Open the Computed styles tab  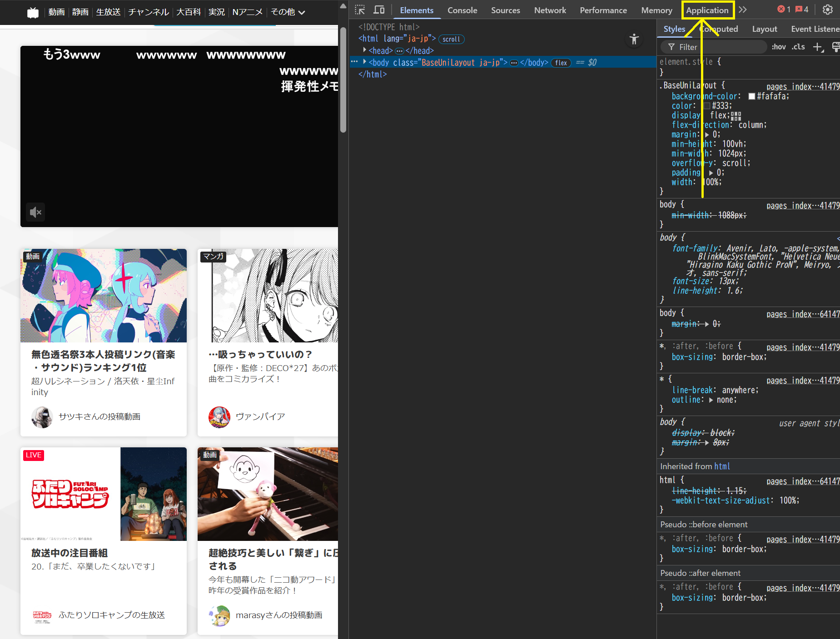click(x=720, y=29)
